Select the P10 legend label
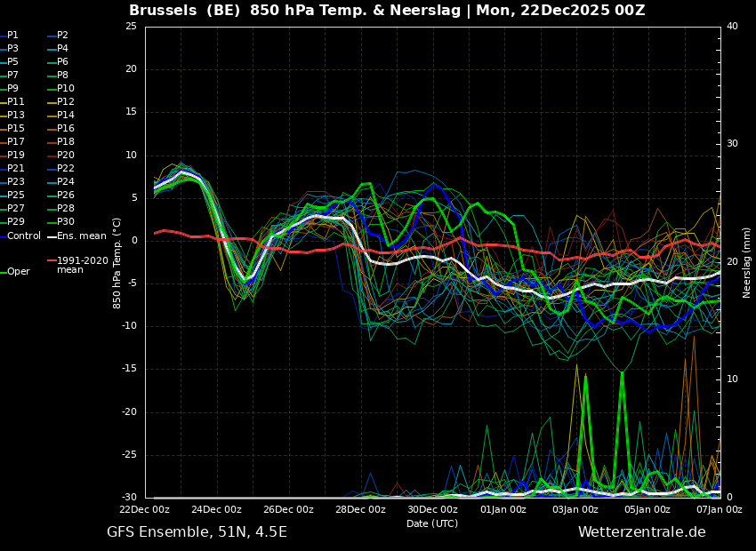 [66, 89]
